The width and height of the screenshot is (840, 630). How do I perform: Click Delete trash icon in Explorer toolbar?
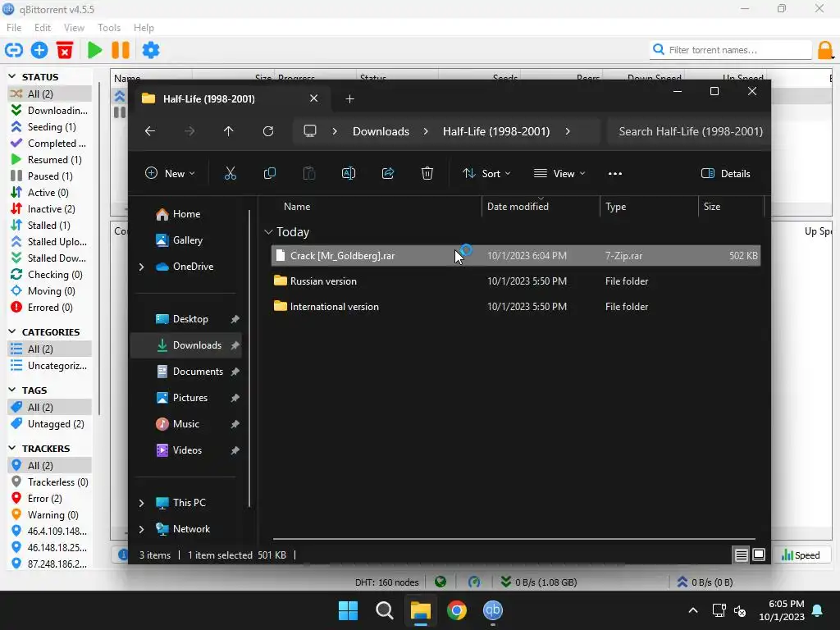pos(427,173)
